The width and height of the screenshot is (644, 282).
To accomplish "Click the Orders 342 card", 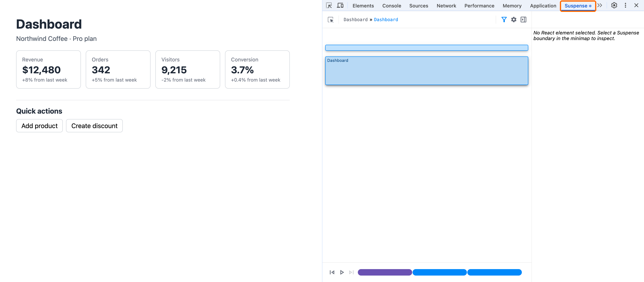I will tap(118, 69).
